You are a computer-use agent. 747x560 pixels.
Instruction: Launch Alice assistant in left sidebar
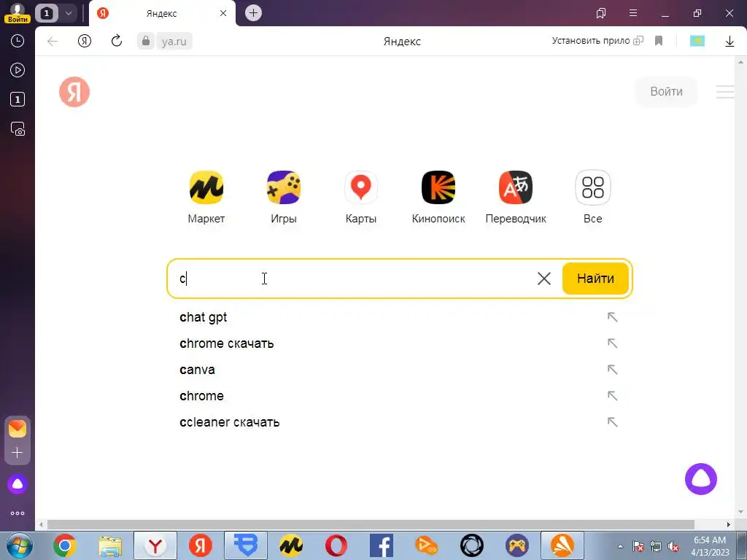[18, 484]
